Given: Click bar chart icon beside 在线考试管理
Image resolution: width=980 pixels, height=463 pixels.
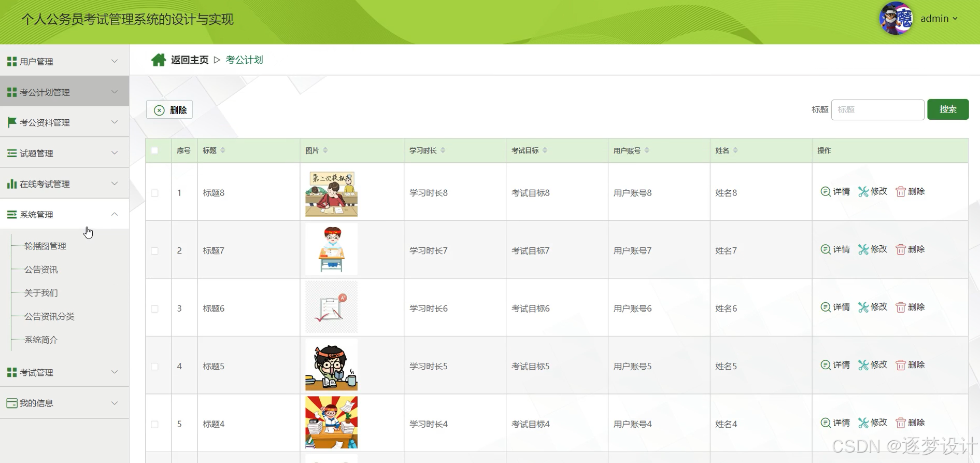Looking at the screenshot, I should click(x=12, y=184).
